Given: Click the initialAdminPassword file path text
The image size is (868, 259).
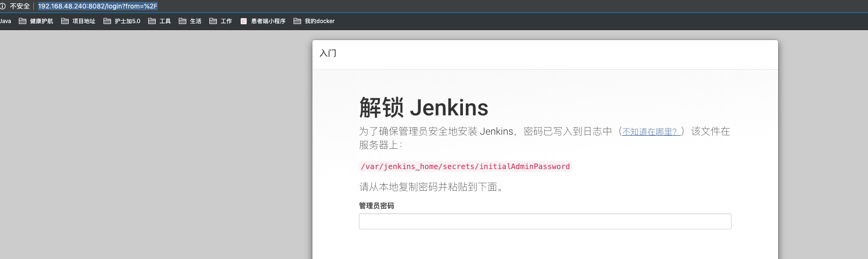Looking at the screenshot, I should click(x=465, y=167).
